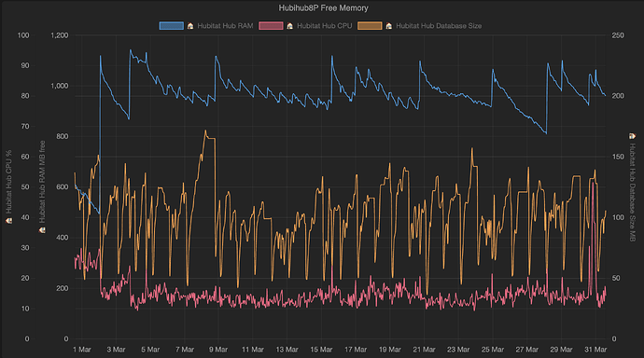Click the Hubitat Hub Database Size MB axis title

click(x=632, y=192)
